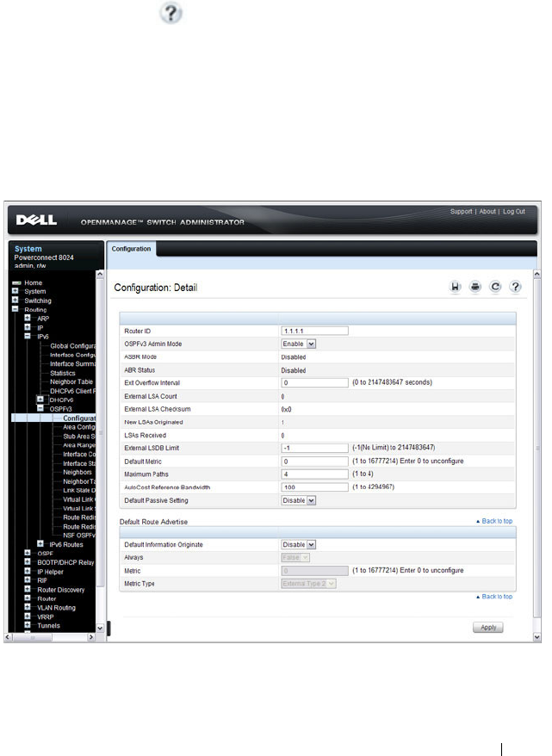Click scroll-up arrow of main content pane
The height and width of the screenshot is (756, 552).
[x=537, y=273]
